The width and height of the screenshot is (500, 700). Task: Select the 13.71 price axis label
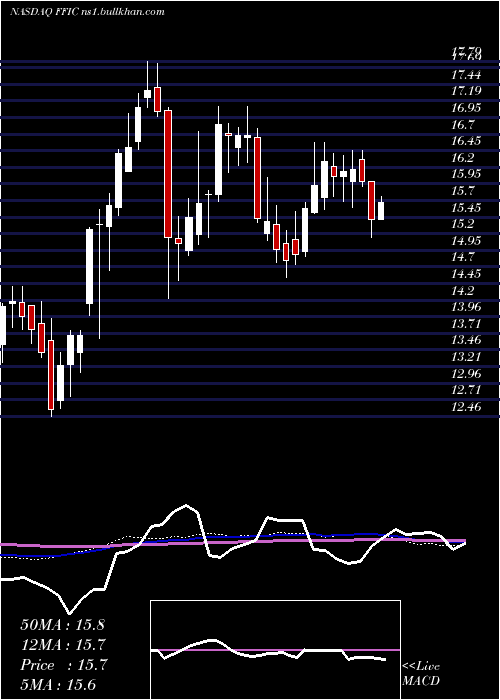pyautogui.click(x=466, y=324)
